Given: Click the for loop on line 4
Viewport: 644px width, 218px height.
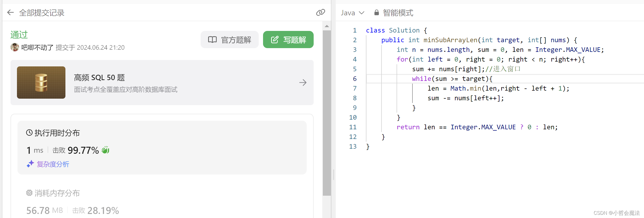Looking at the screenshot, I should click(491, 59).
